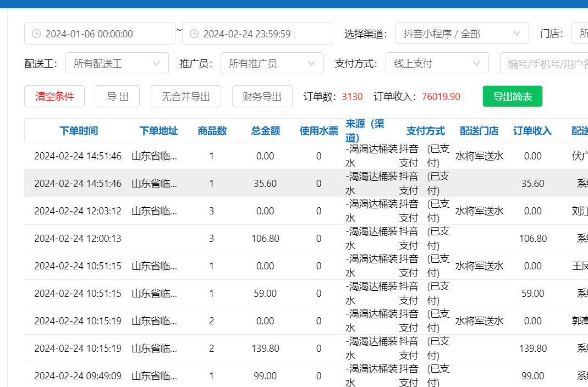Click order income cell 106.80
The image size is (588, 387).
point(533,238)
